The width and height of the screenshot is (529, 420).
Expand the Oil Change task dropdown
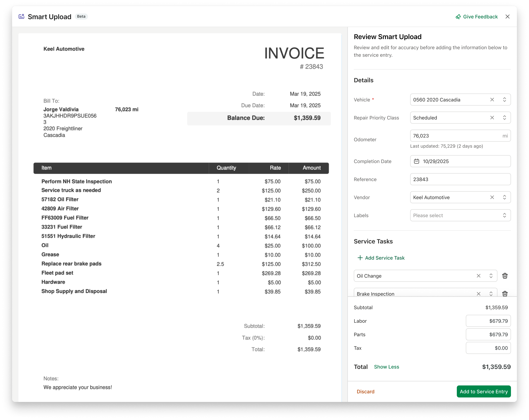tap(491, 276)
